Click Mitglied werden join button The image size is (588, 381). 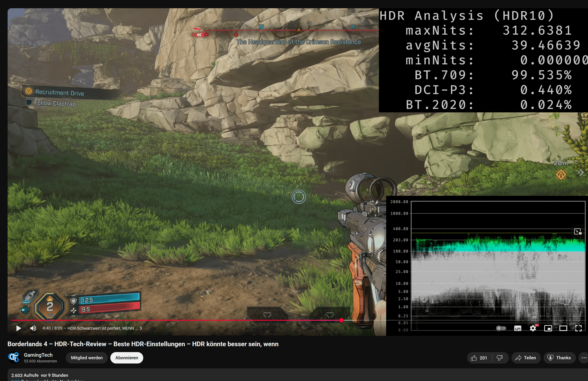tap(87, 358)
